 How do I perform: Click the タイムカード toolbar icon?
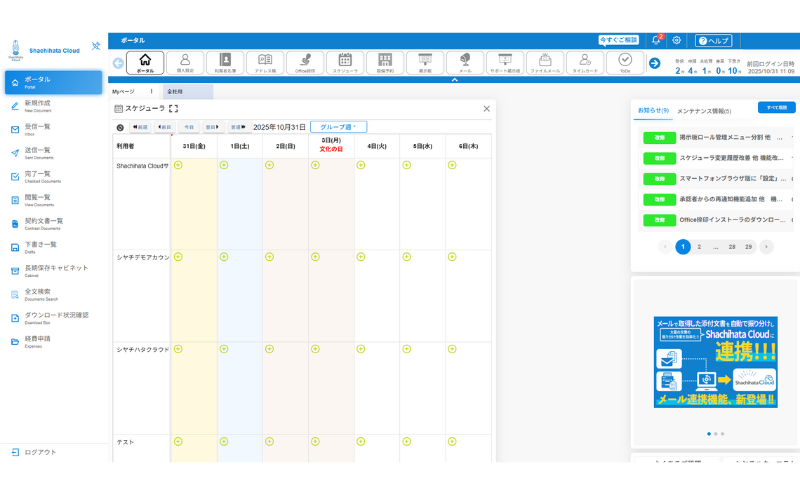click(x=584, y=63)
